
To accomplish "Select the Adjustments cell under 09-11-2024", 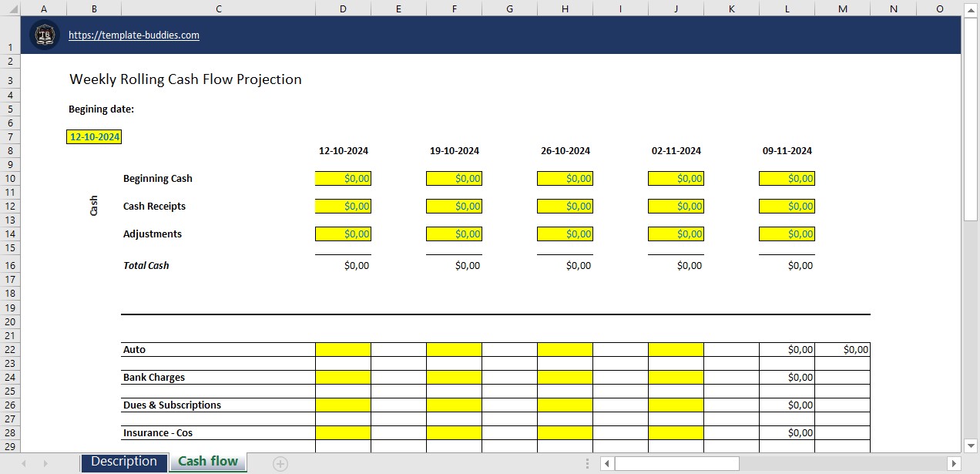I will 787,234.
